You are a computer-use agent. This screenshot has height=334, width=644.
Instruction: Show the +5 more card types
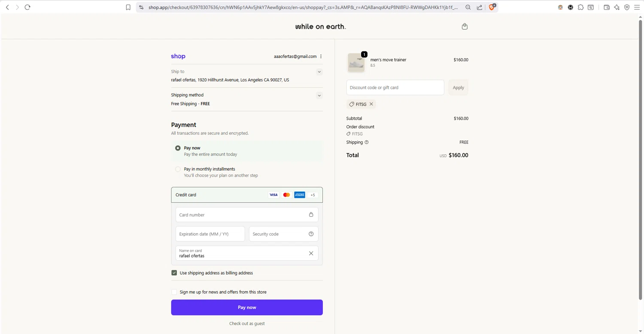(313, 195)
